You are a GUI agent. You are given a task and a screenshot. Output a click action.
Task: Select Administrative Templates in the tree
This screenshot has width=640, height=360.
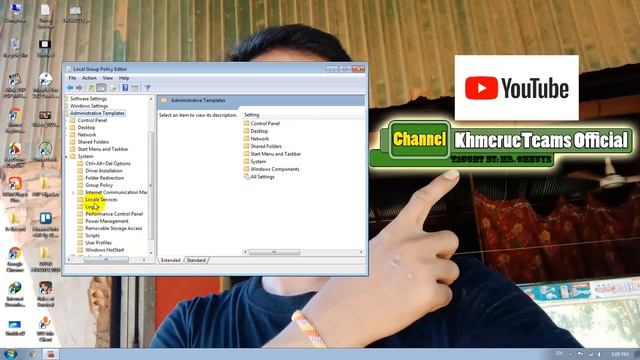97,113
